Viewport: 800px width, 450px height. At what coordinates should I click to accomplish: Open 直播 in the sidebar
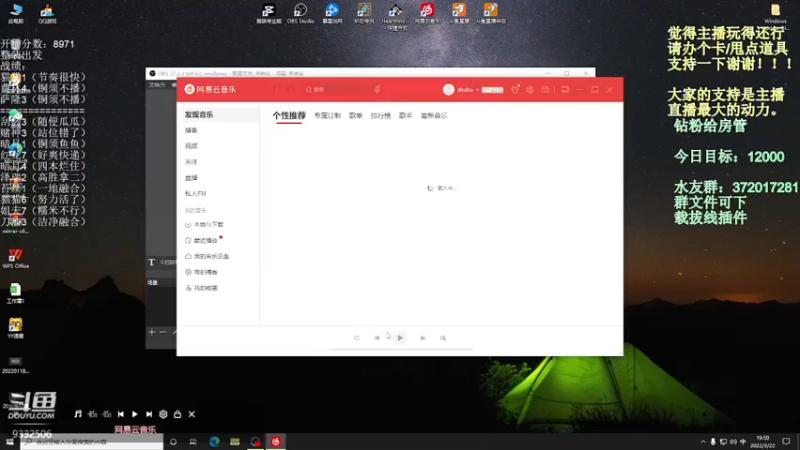pos(191,178)
